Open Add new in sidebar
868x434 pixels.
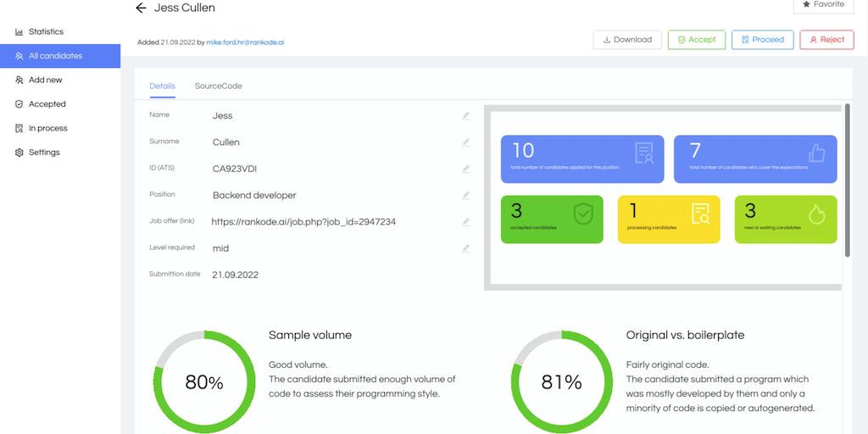tap(60, 81)
